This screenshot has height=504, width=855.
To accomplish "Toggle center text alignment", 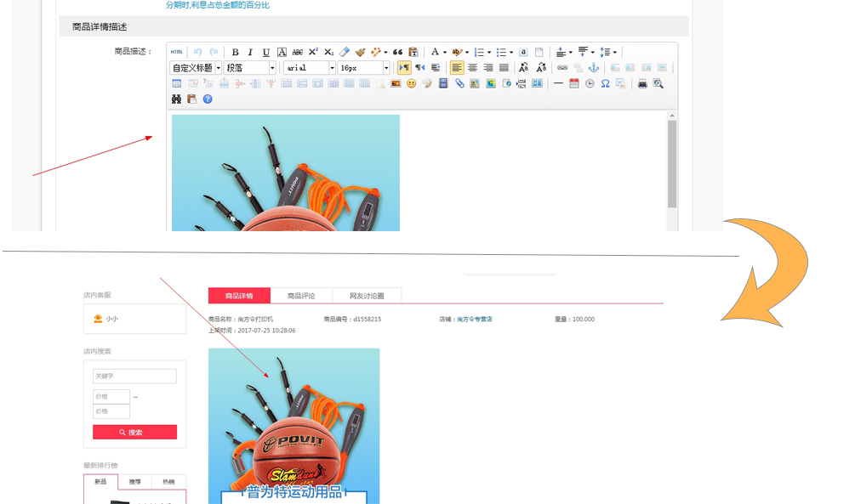I will pyautogui.click(x=473, y=67).
